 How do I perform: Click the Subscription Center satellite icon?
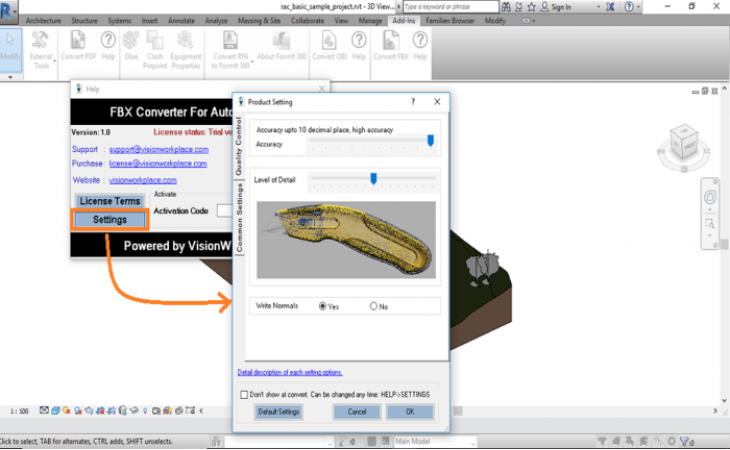(519, 7)
